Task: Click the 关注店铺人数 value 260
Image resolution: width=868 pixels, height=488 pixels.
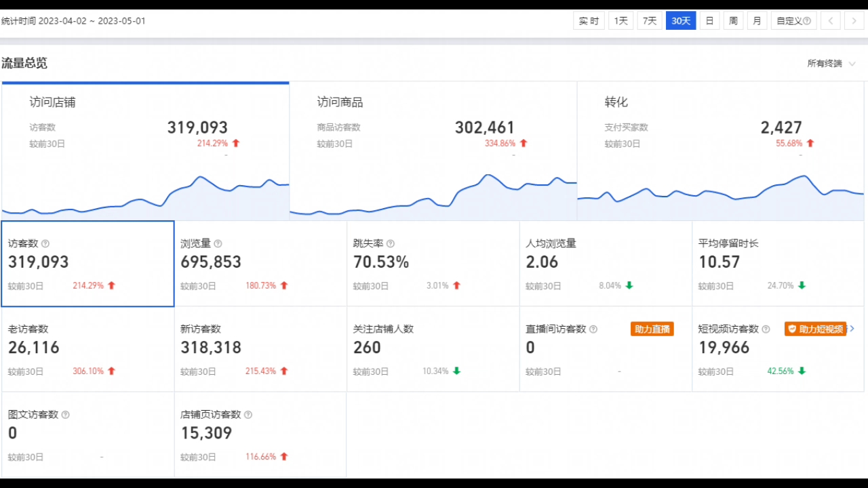Action: 367,348
